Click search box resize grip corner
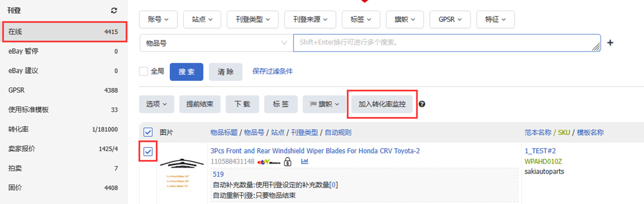This screenshot has width=644, height=204. pyautogui.click(x=596, y=47)
